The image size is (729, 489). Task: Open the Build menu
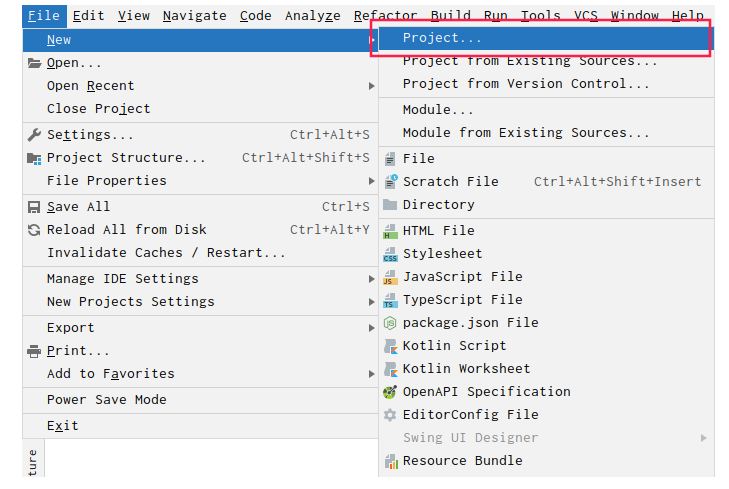click(x=451, y=16)
